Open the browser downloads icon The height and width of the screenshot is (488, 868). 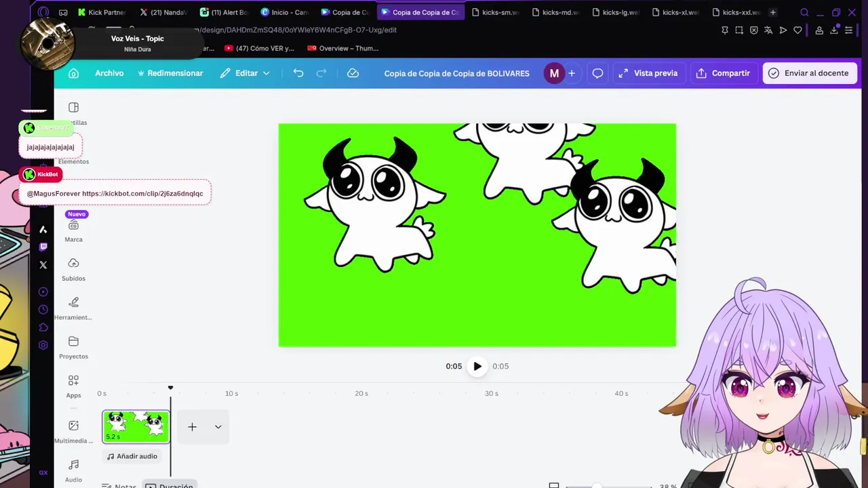(834, 30)
